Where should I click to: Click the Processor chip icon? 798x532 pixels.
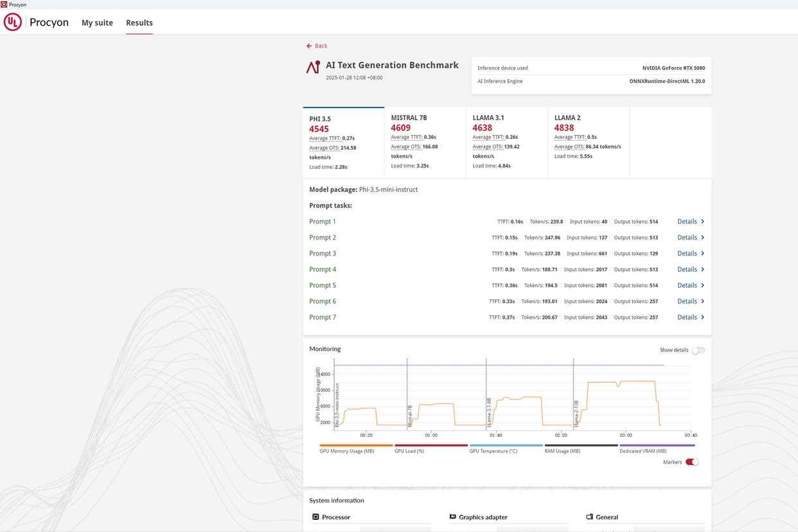(x=315, y=517)
